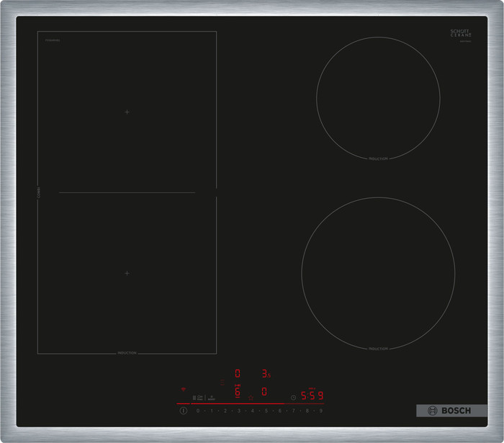Click the BOSCH logo badge

451,411
